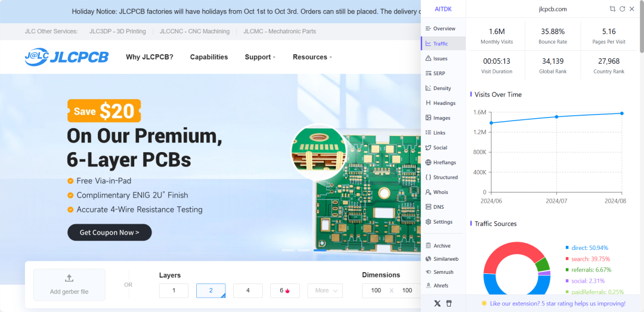Toggle the search legend color swatch
The image size is (644, 312).
coord(567,259)
